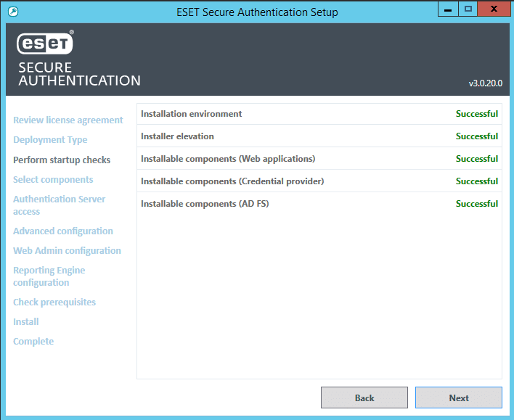Click the Complete step in sidebar
The image size is (514, 420).
pos(33,342)
